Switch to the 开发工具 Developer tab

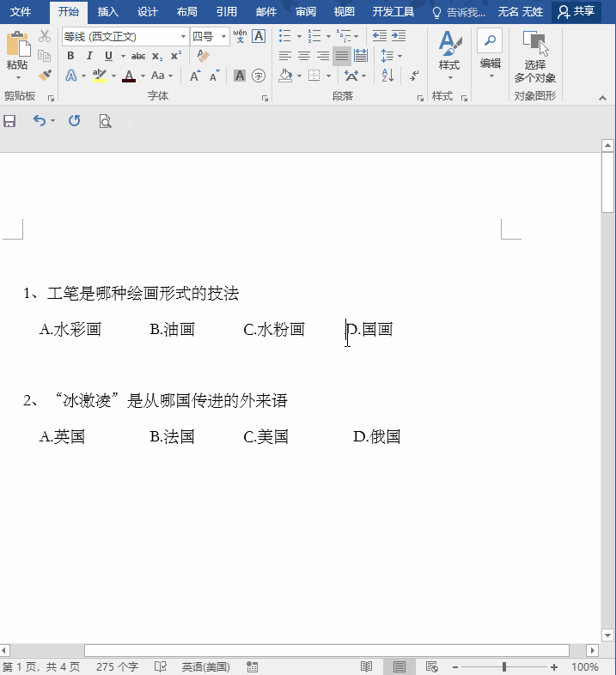(x=393, y=12)
